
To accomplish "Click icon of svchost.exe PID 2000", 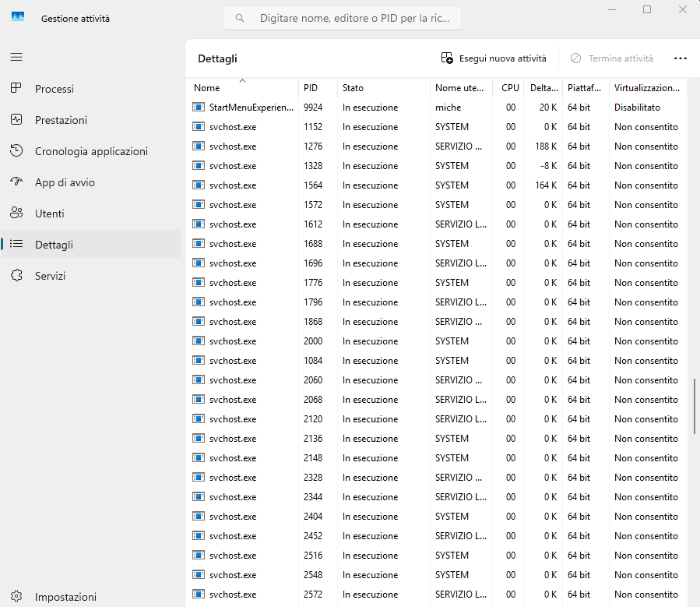I will coord(199,341).
